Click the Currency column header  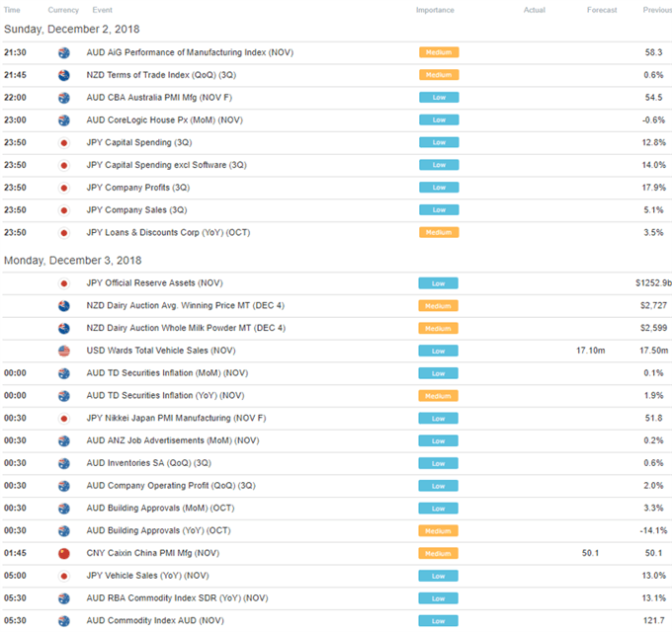[x=63, y=10]
